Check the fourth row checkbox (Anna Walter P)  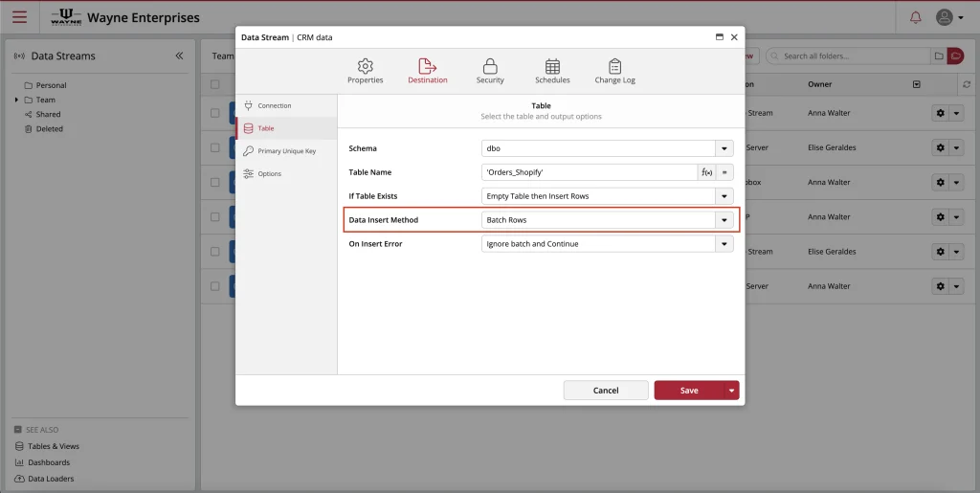tap(215, 216)
